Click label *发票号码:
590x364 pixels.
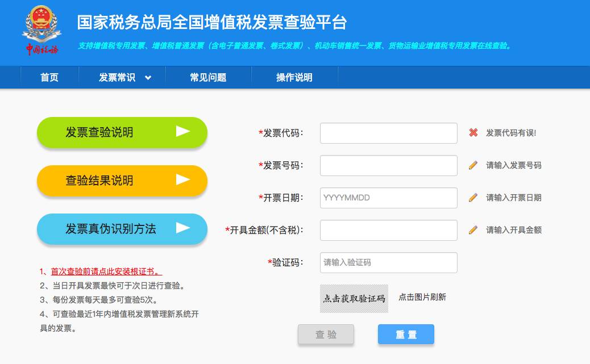click(281, 165)
